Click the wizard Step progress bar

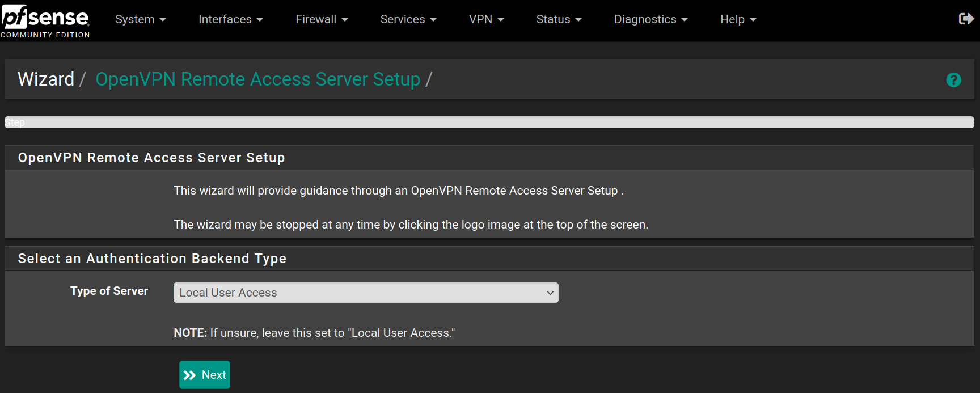489,122
